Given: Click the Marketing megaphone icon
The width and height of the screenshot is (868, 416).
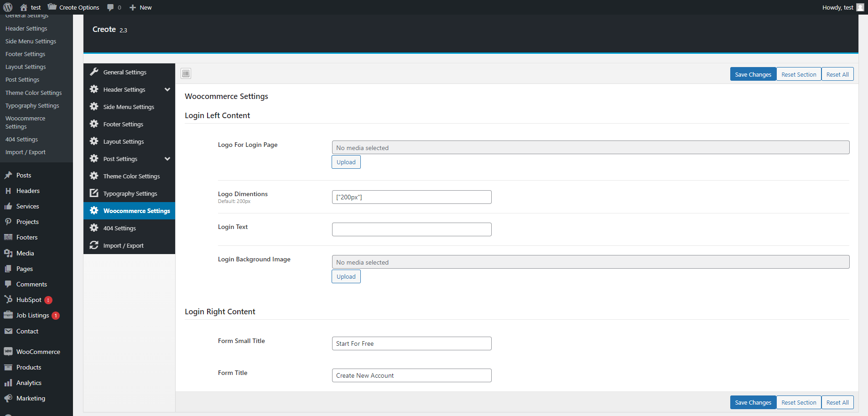Looking at the screenshot, I should click(8, 398).
